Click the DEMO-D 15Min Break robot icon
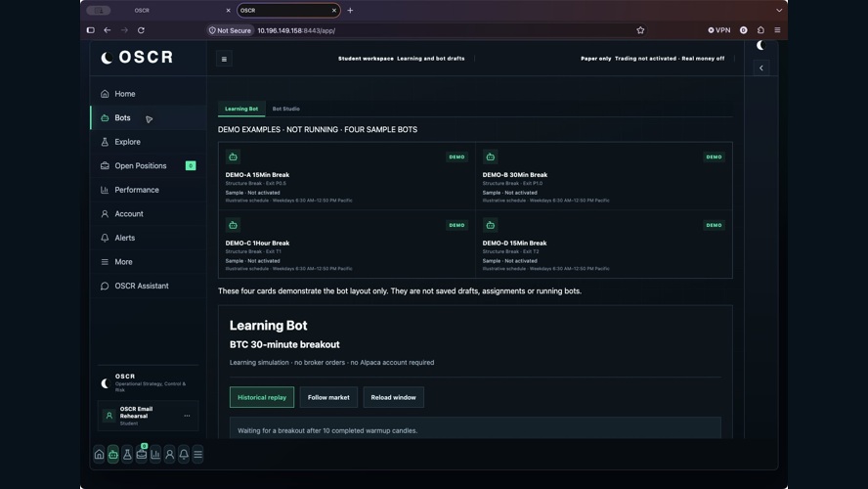Viewport: 868px width, 489px height. pos(491,225)
